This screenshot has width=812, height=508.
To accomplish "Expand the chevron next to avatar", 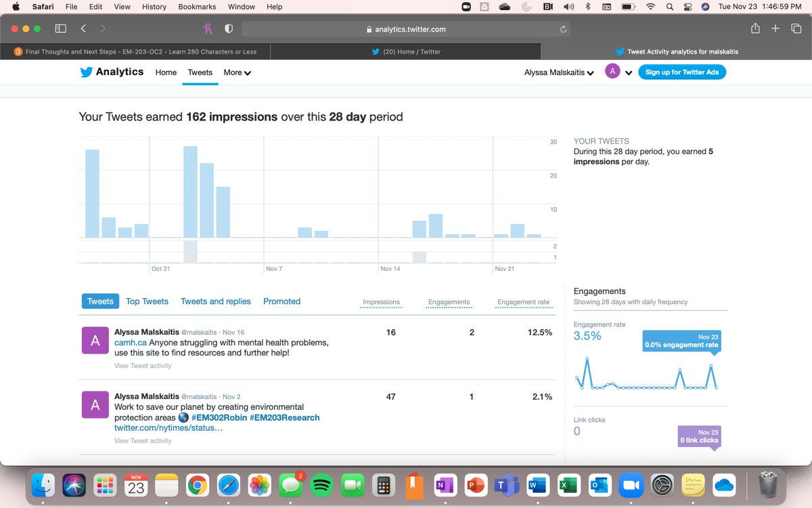I will (629, 72).
